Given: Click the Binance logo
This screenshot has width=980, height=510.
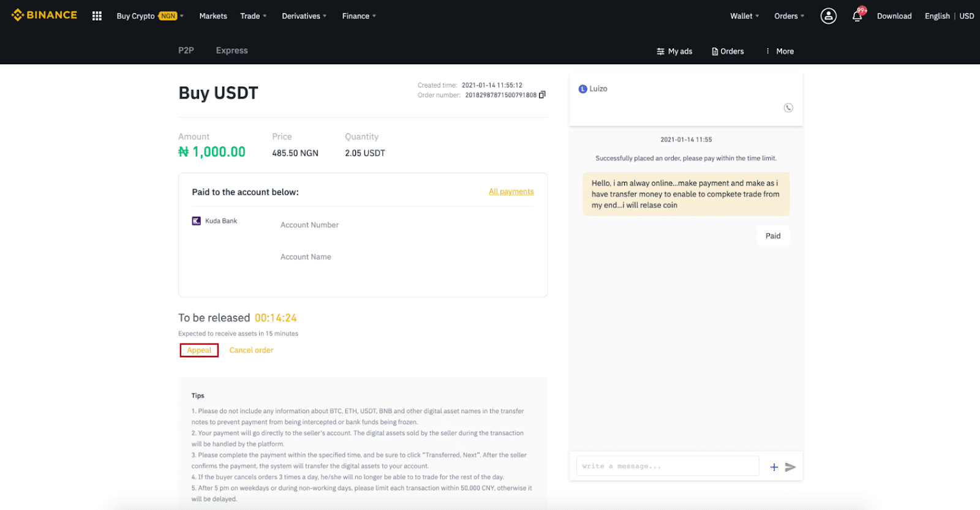Looking at the screenshot, I should (x=44, y=15).
